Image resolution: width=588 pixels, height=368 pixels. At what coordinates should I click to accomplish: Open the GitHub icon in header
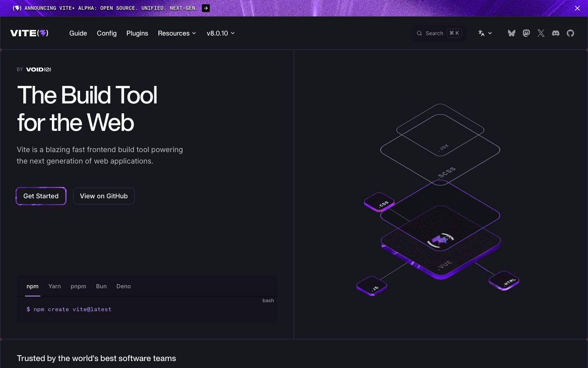point(570,33)
